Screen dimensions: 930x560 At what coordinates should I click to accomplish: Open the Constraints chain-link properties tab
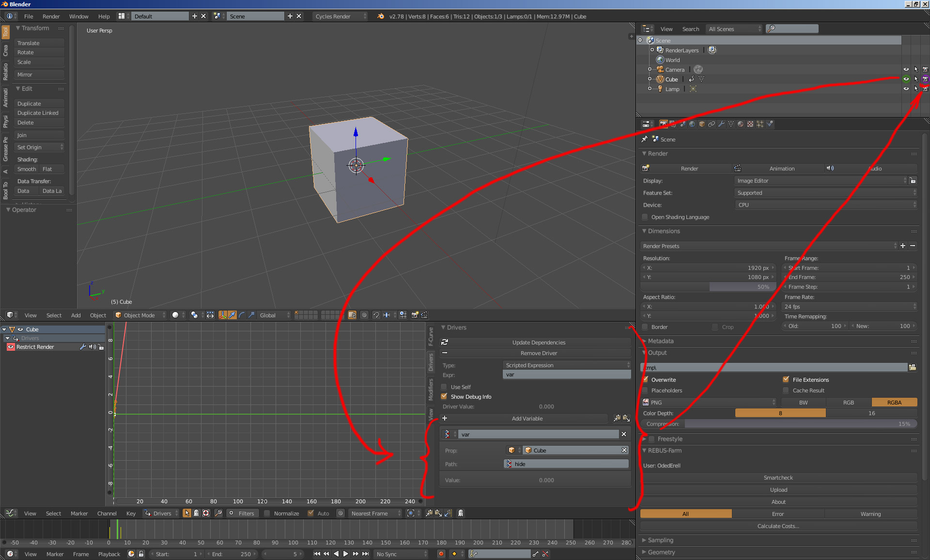click(712, 124)
